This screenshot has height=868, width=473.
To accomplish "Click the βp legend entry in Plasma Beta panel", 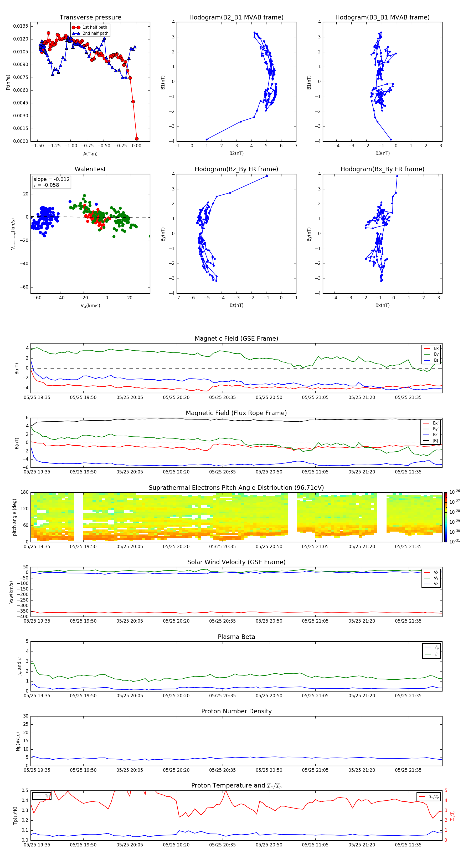I will 431,647.
